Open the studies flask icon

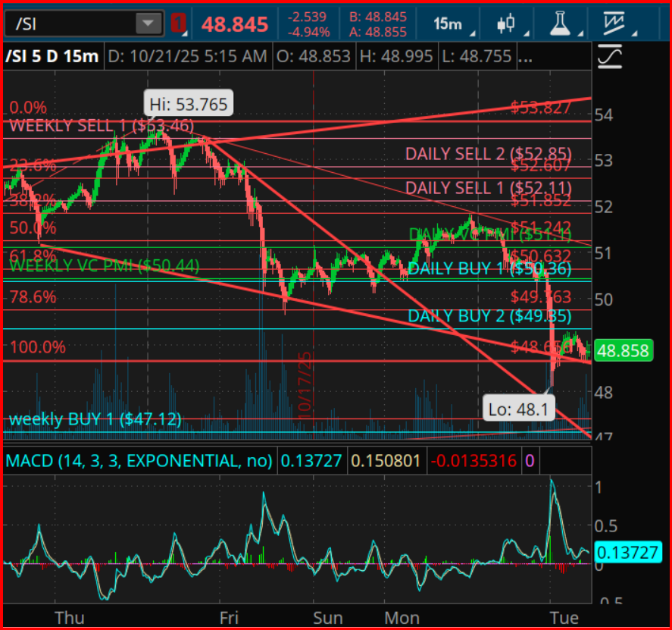tap(559, 24)
